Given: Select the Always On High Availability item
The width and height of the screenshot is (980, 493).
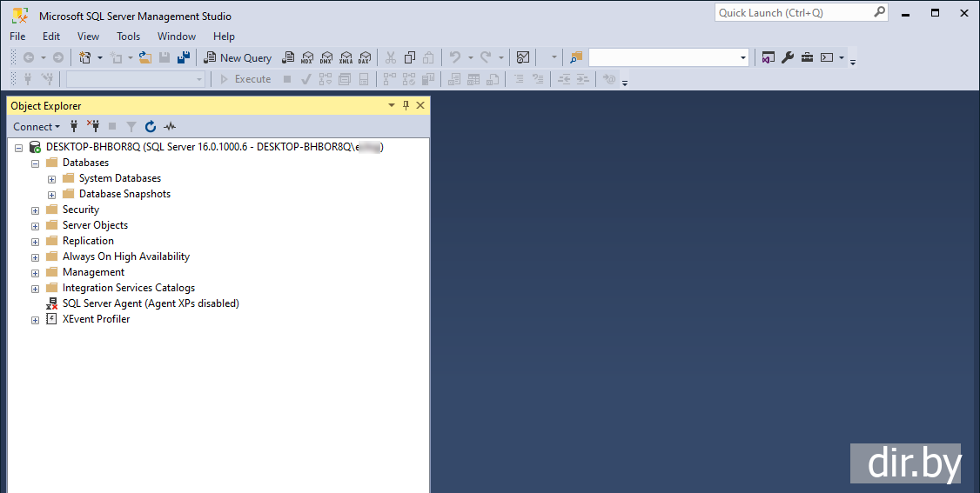Looking at the screenshot, I should [x=125, y=256].
